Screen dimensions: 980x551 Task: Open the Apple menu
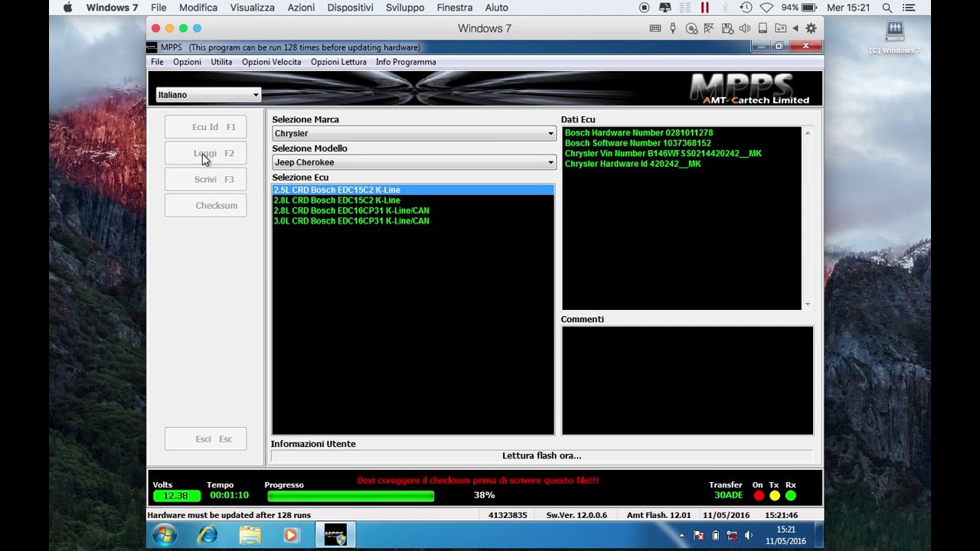pyautogui.click(x=67, y=8)
